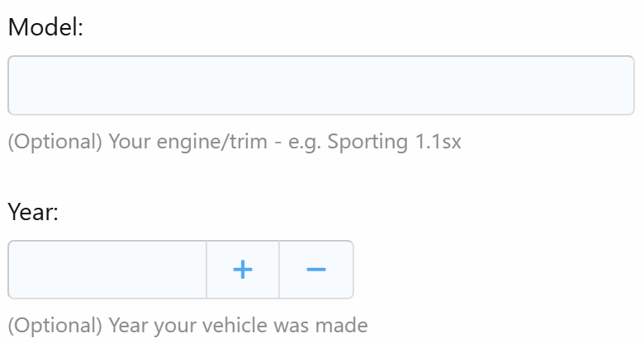644x343 pixels.
Task: Select the Year: field label
Action: pyautogui.click(x=33, y=212)
